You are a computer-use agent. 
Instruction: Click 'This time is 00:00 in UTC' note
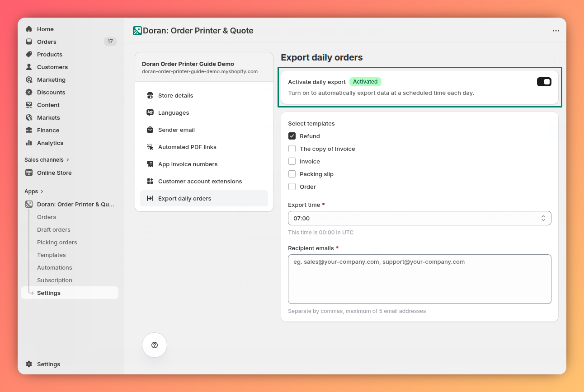(x=321, y=233)
